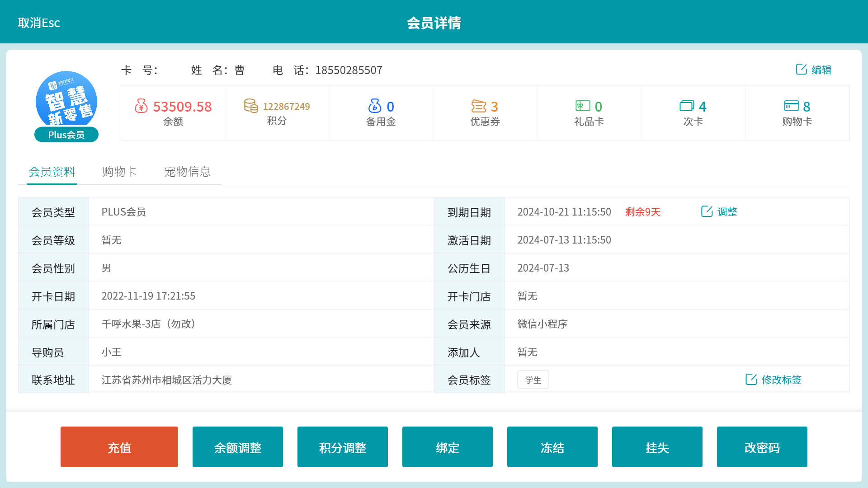Click the 冻结 freeze button
This screenshot has width=868, height=488.
pyautogui.click(x=552, y=447)
